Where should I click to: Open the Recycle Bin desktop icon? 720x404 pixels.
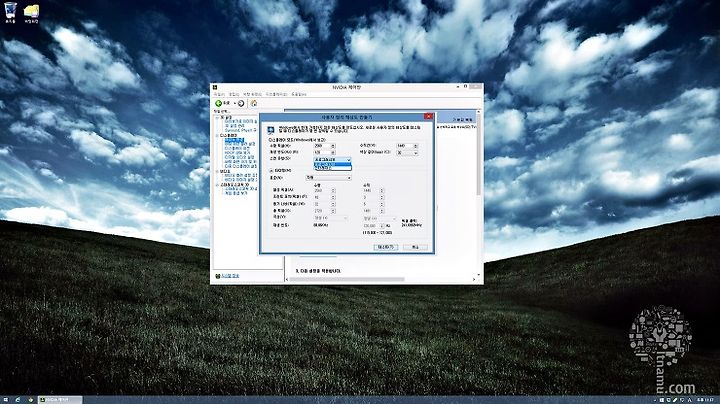tap(10, 12)
